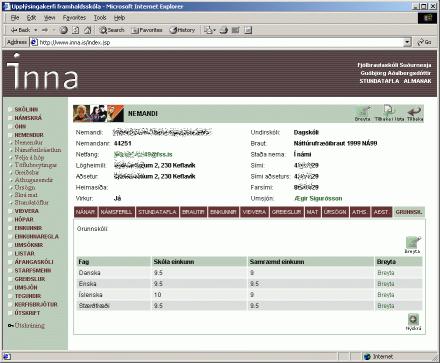Open the Back button history dropdown arrow
The image size is (440, 363).
[36, 30]
